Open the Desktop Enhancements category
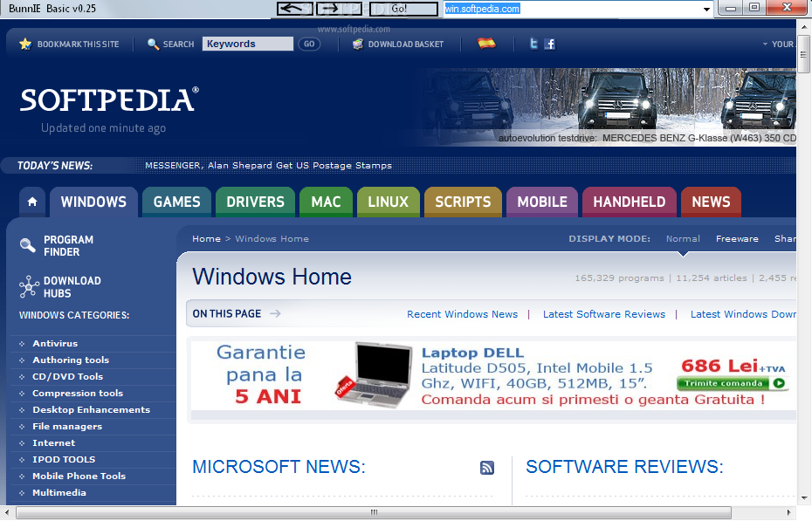812x521 pixels. tap(91, 410)
